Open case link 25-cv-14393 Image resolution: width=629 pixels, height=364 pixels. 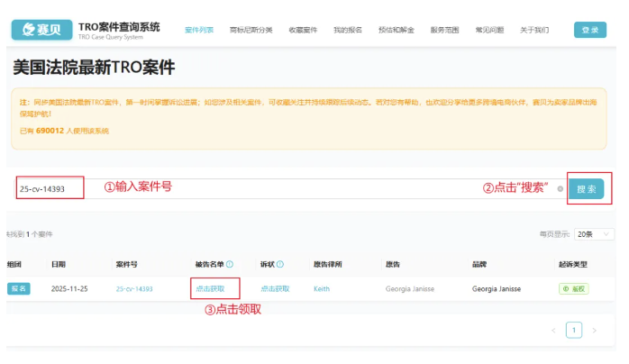tap(134, 289)
